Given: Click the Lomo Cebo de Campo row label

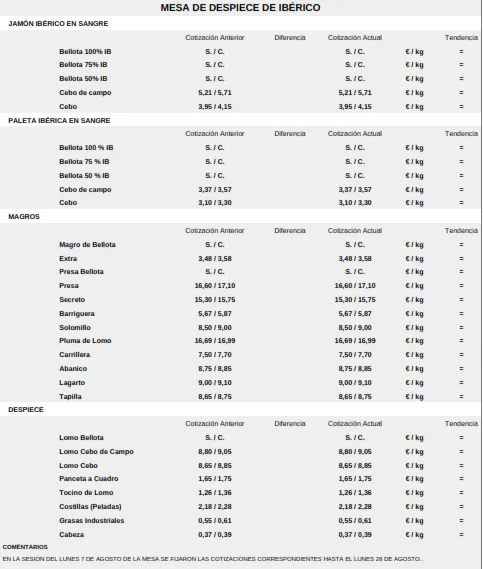Looking at the screenshot, I should (97, 452).
